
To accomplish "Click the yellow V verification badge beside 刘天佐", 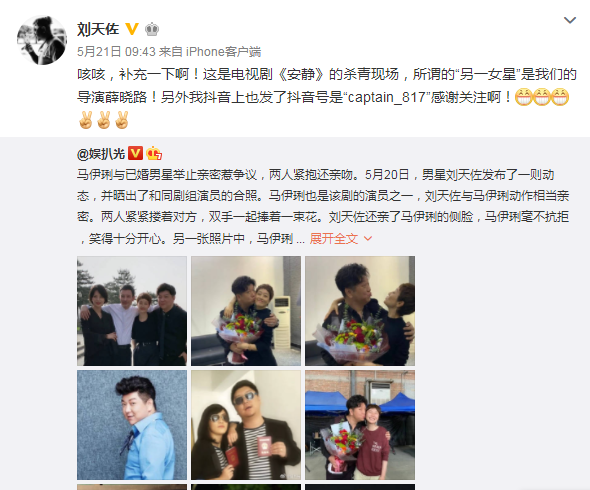I will (x=132, y=29).
